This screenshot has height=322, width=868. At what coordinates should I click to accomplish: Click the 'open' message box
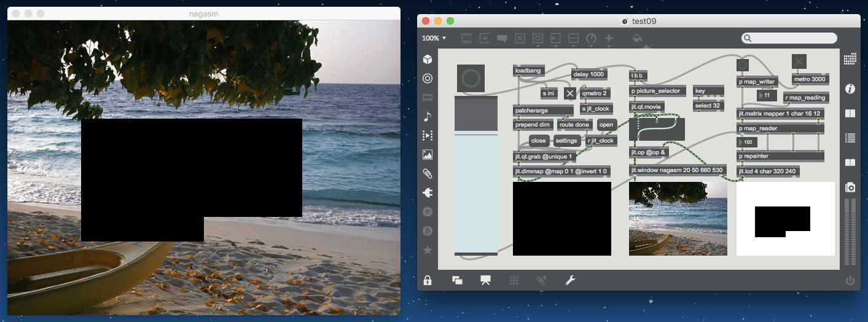tap(606, 125)
